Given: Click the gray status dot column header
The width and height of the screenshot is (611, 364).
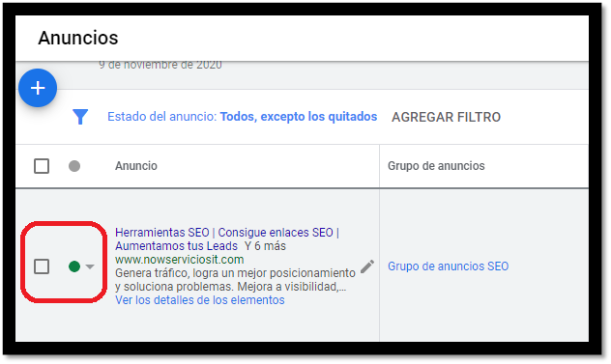Looking at the screenshot, I should point(74,166).
